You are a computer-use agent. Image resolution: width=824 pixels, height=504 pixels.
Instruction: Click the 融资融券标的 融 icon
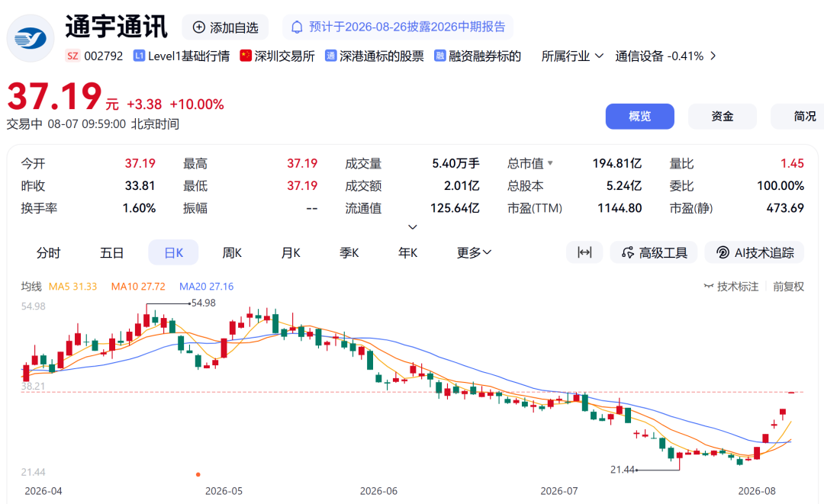pyautogui.click(x=440, y=56)
